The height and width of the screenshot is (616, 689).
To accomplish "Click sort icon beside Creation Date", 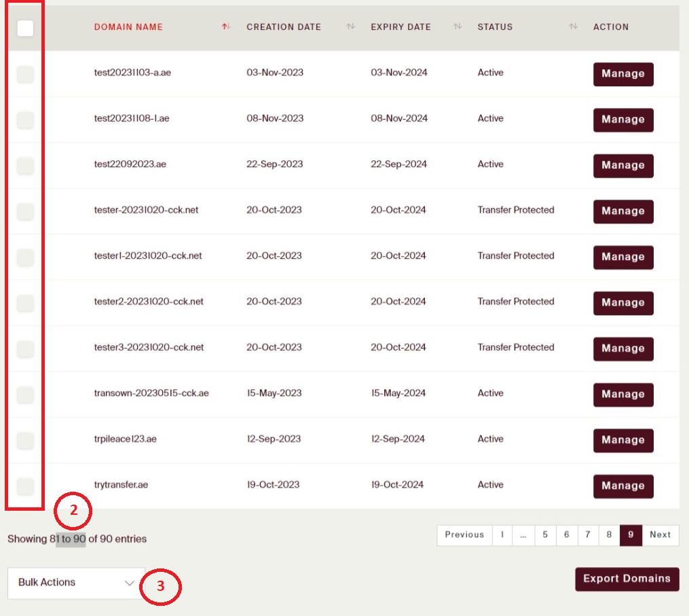I will [350, 27].
